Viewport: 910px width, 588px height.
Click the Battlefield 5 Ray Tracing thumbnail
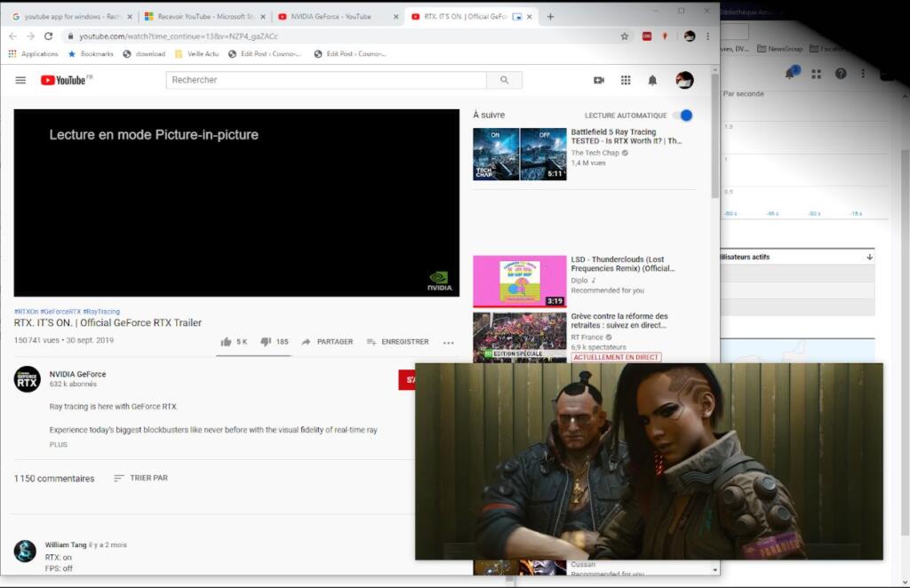518,153
